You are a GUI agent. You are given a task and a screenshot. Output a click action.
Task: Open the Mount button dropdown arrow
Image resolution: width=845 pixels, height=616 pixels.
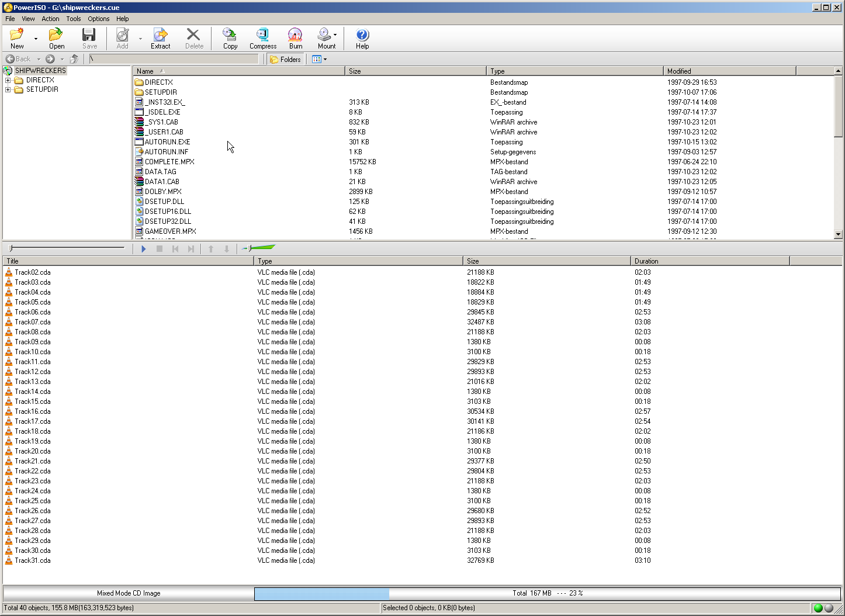(x=335, y=34)
